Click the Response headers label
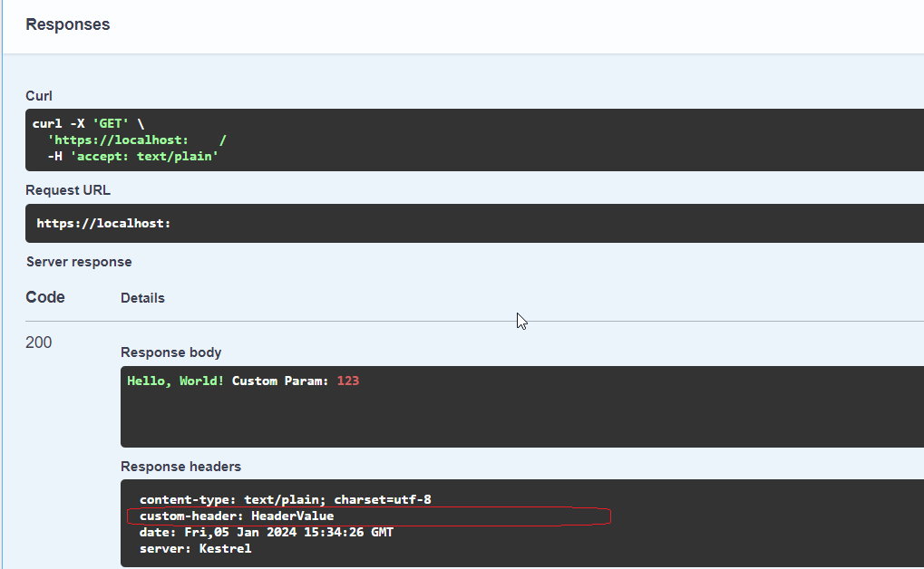924x569 pixels. (x=181, y=467)
